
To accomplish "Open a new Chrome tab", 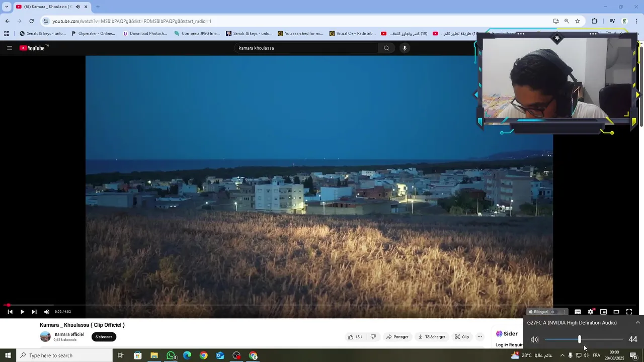I will pos(98,7).
